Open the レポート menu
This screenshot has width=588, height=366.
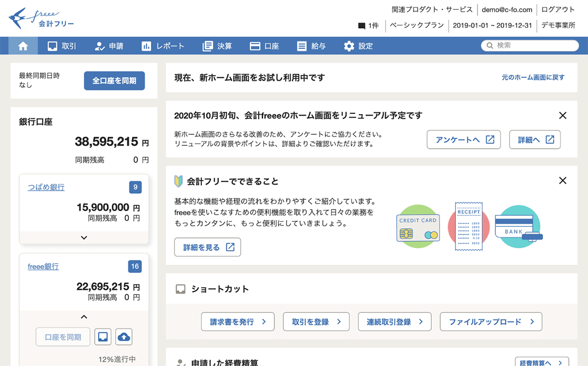pyautogui.click(x=163, y=46)
